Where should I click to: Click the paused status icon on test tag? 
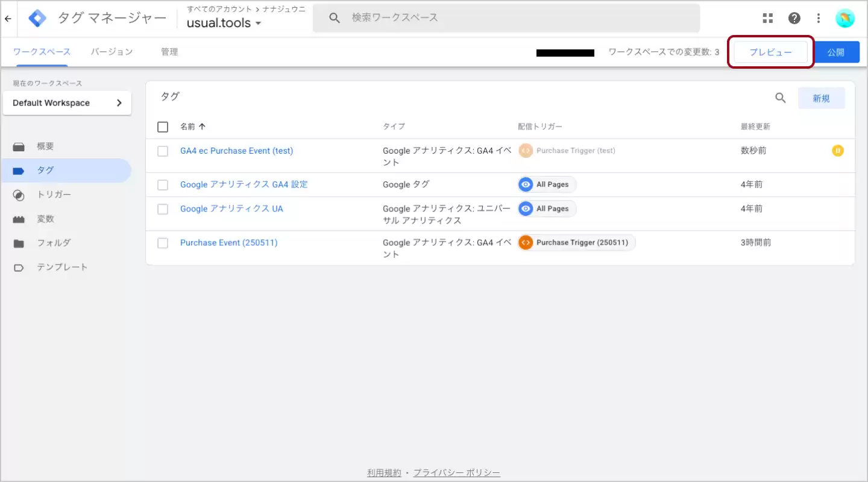(837, 151)
